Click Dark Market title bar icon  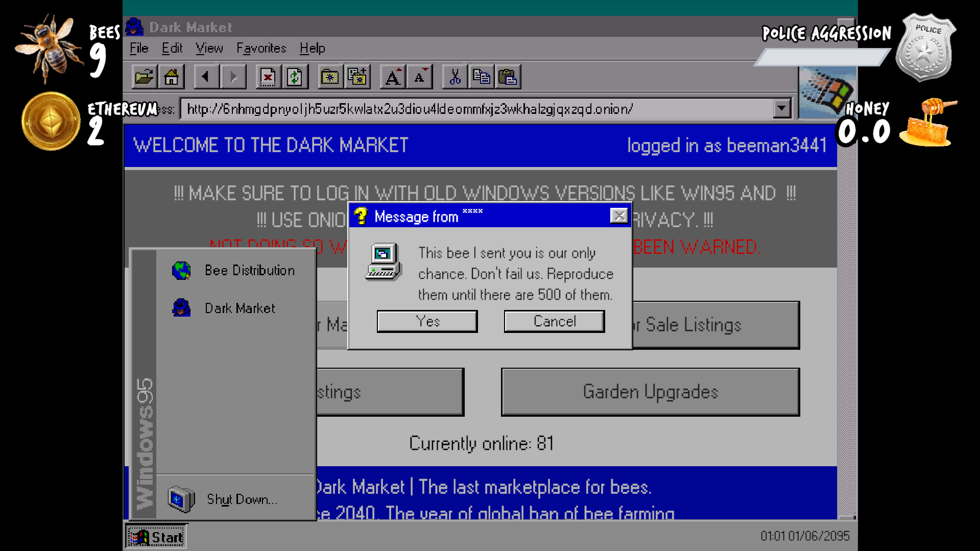[x=134, y=27]
